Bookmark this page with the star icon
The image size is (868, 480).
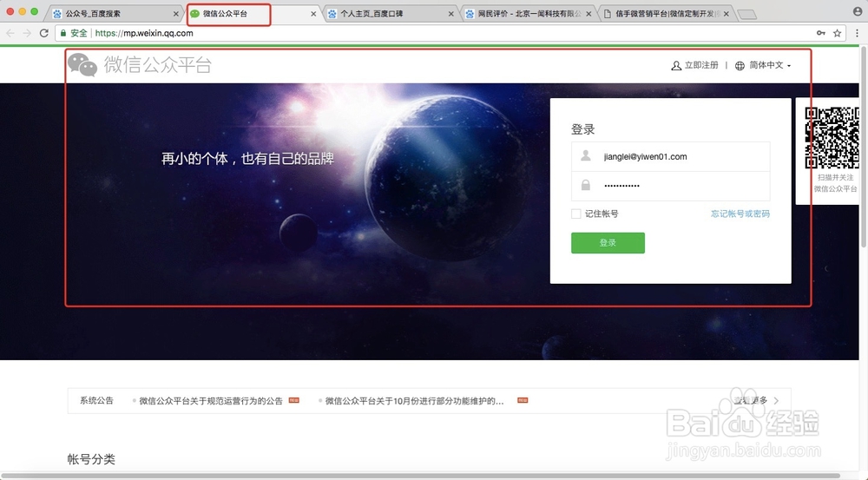[837, 33]
